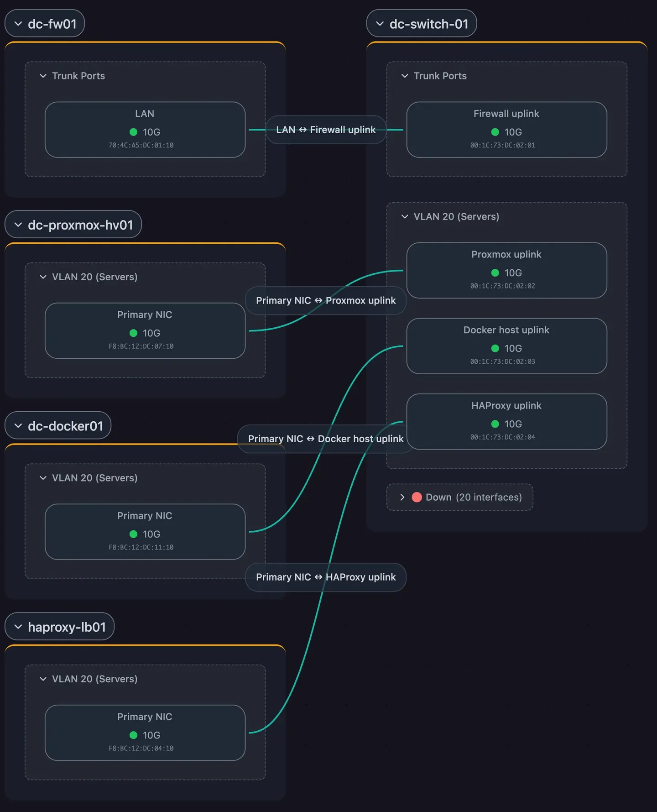Collapse the haproxy-lb01 device header

[59, 627]
